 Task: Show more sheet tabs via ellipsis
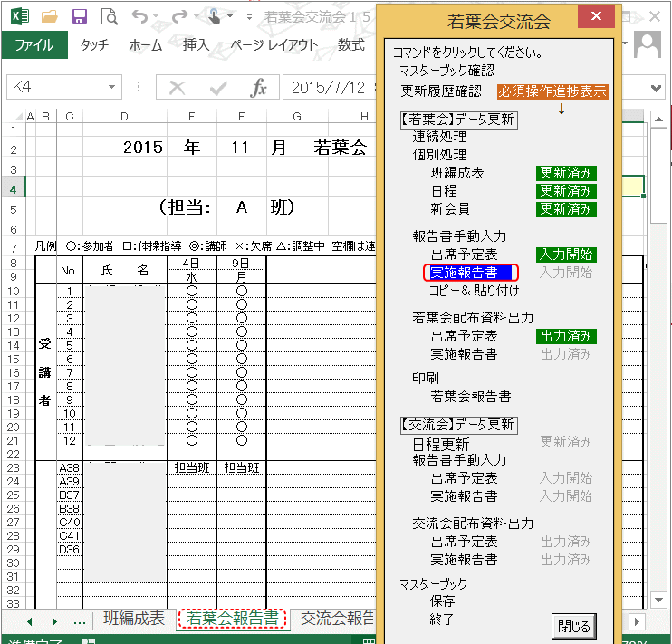click(80, 621)
